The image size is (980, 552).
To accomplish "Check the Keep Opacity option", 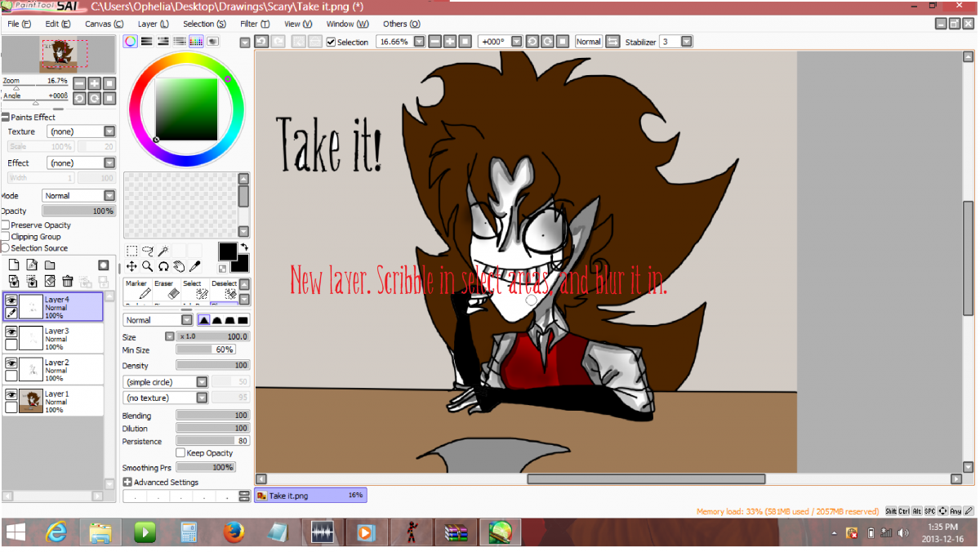I will pyautogui.click(x=180, y=453).
